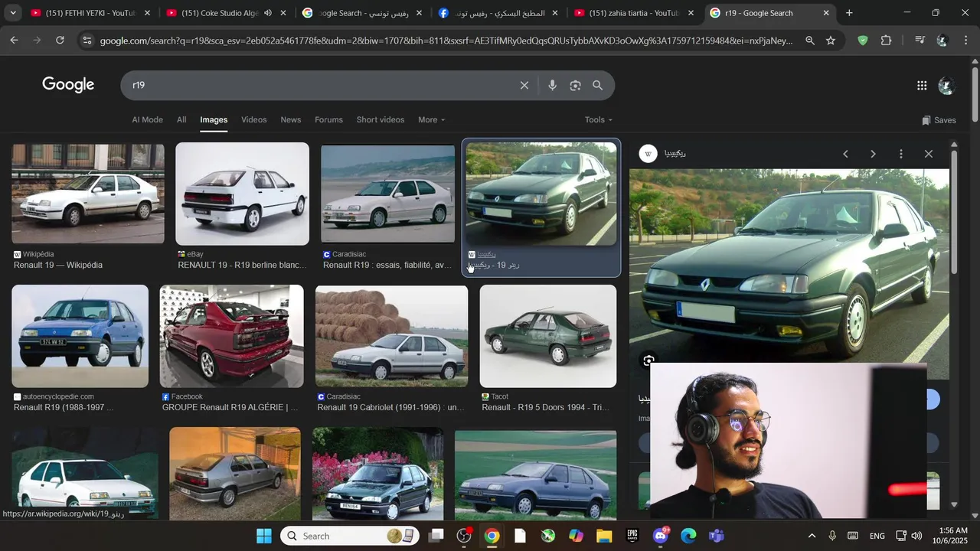Start voice search with the microphone
980x551 pixels.
click(552, 86)
